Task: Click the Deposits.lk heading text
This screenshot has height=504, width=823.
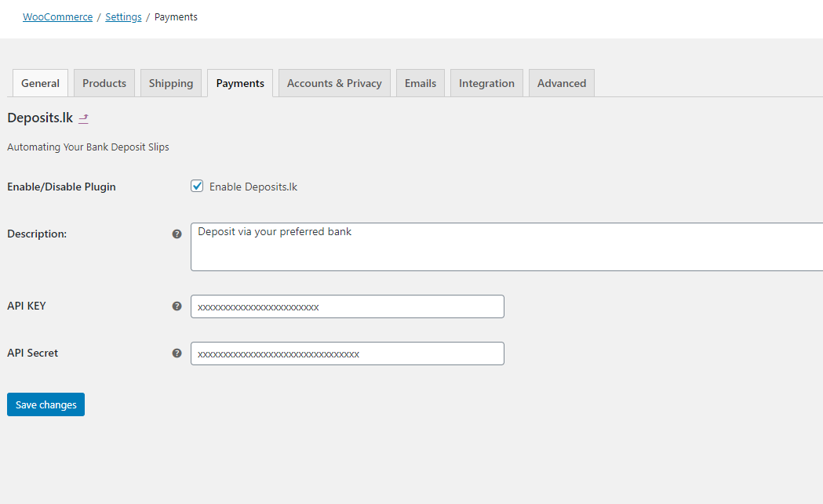Action: pos(40,118)
